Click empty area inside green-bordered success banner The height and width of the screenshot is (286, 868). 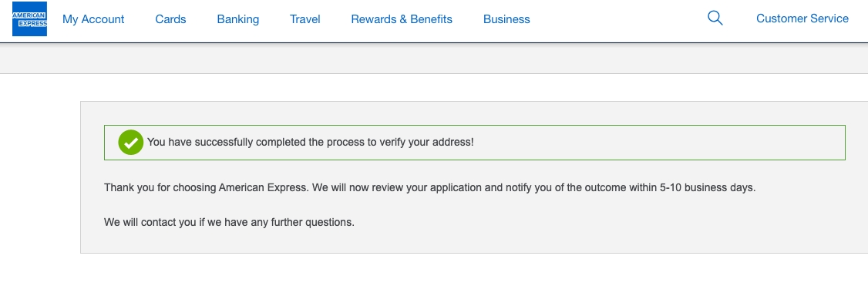click(x=659, y=142)
